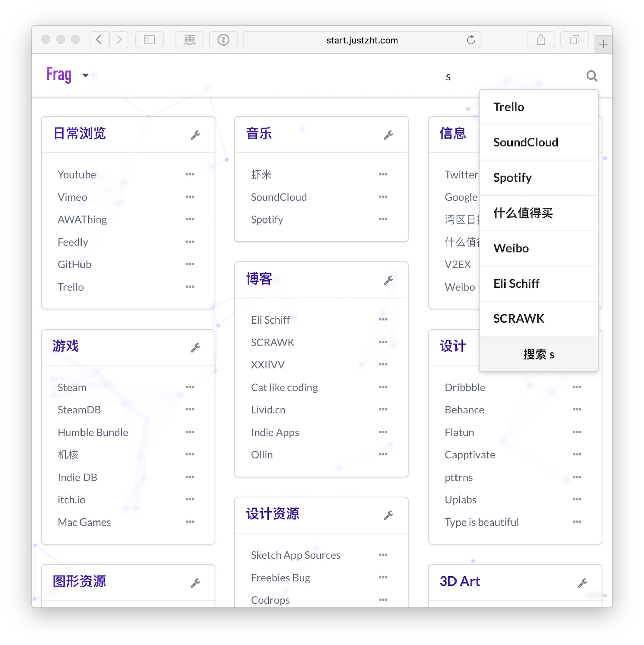Open the Freebies Bug link

coord(280,578)
